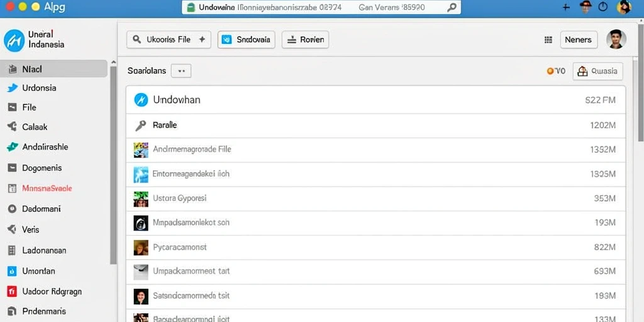
Task: Click the Quasia button
Action: 597,71
